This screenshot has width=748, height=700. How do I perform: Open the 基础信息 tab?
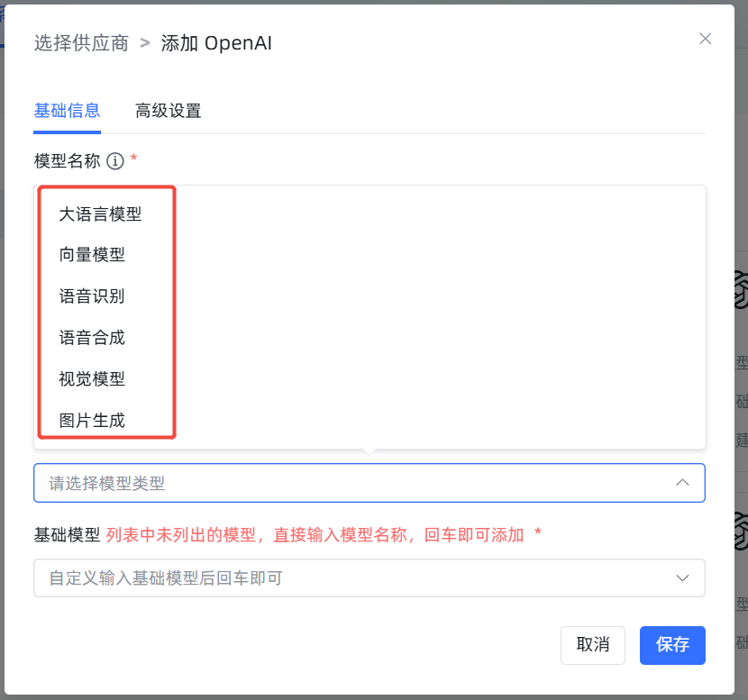(x=67, y=111)
